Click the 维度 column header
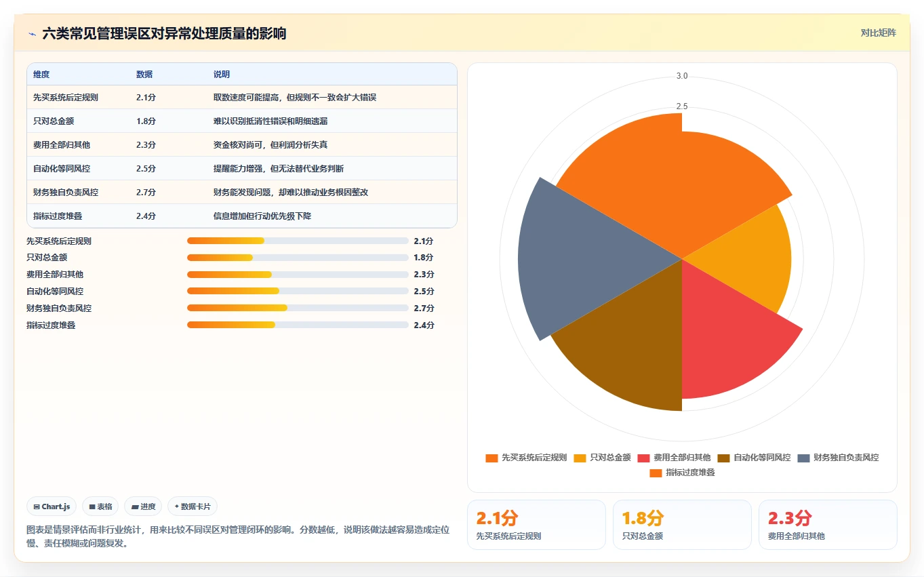924x577 pixels. pos(41,75)
